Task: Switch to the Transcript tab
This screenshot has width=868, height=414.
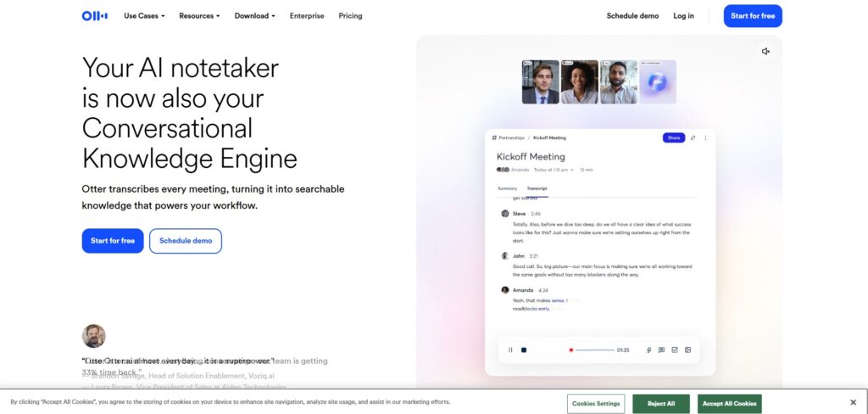Action: click(537, 188)
